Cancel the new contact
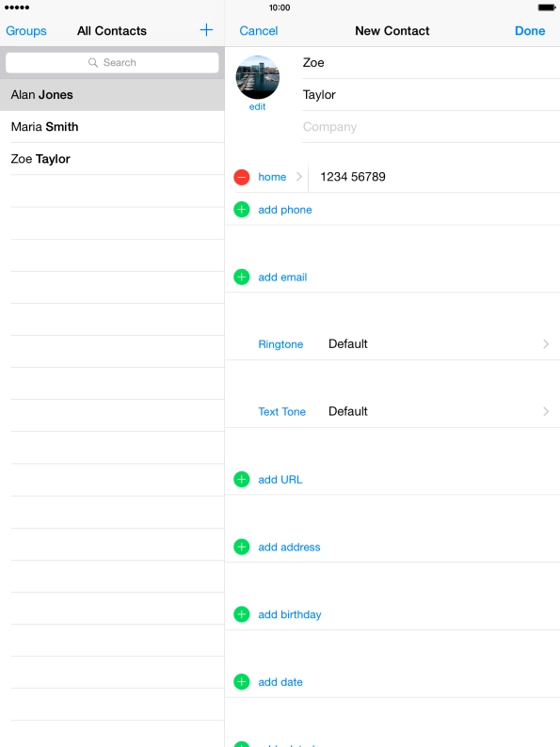 pos(258,31)
